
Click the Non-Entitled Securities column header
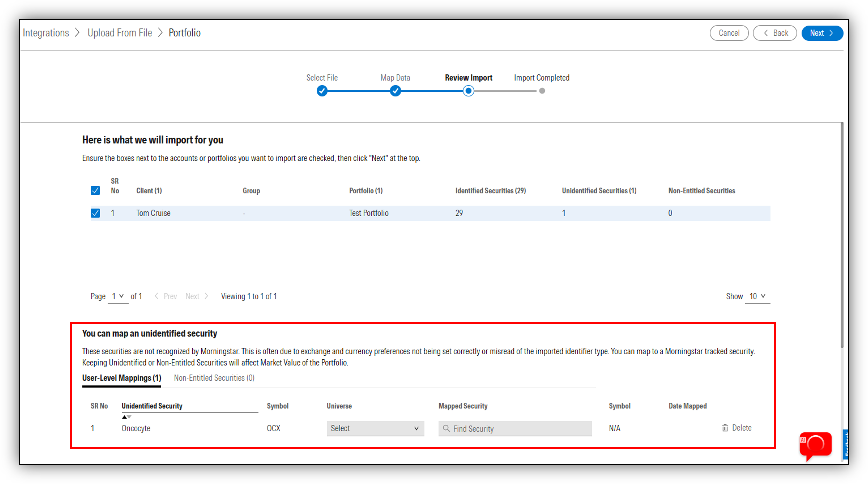click(702, 191)
